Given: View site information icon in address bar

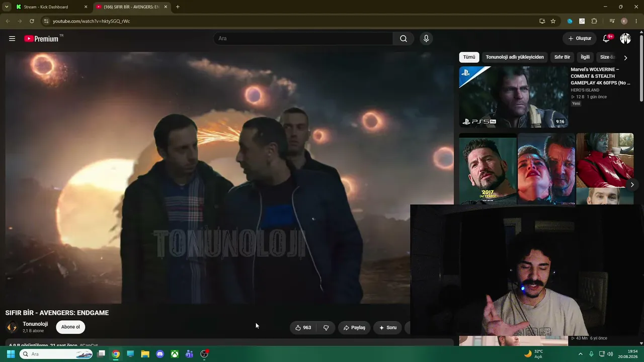Looking at the screenshot, I should pyautogui.click(x=46, y=21).
